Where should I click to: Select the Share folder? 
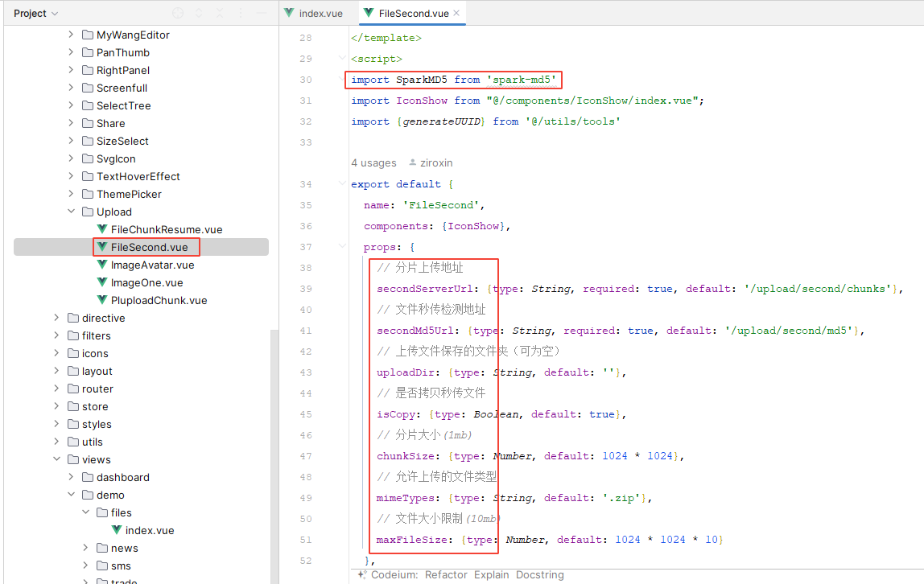[111, 124]
